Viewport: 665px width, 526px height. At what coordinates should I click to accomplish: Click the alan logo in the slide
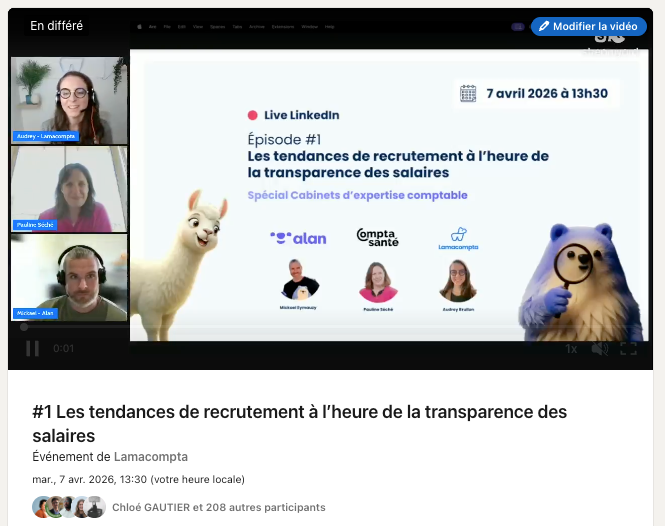pos(298,238)
